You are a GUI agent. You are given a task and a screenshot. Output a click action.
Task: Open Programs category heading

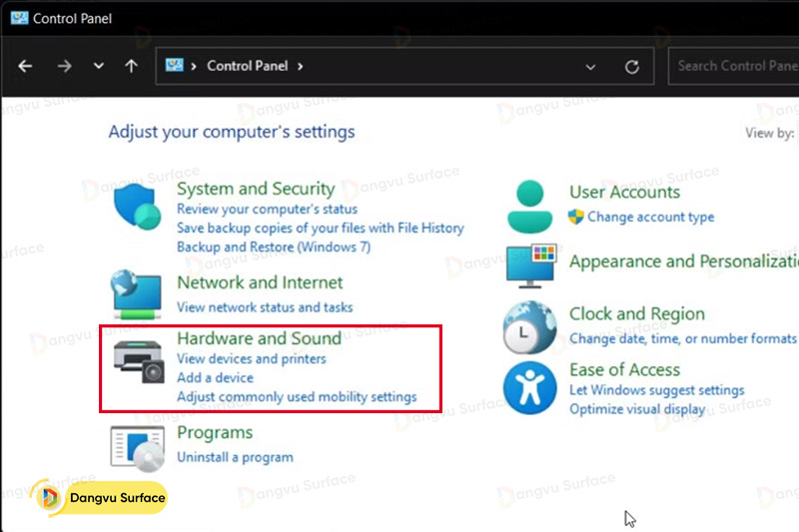pos(215,432)
